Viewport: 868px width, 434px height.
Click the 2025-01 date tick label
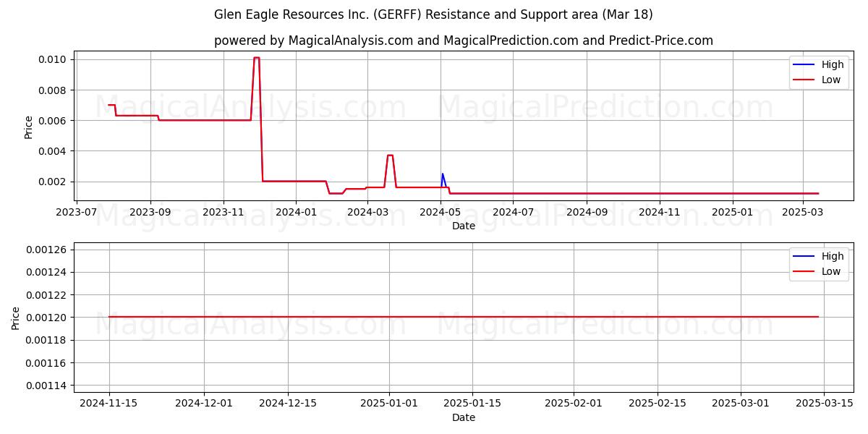pyautogui.click(x=732, y=213)
